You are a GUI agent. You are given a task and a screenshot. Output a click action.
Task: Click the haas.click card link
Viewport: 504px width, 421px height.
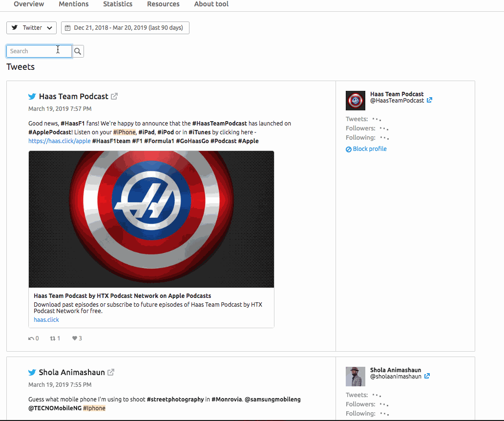46,320
